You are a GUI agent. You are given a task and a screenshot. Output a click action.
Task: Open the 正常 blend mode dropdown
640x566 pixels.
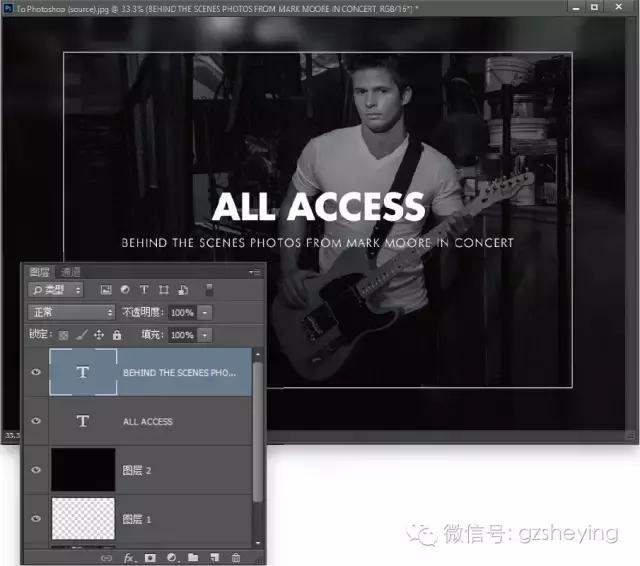coord(71,313)
